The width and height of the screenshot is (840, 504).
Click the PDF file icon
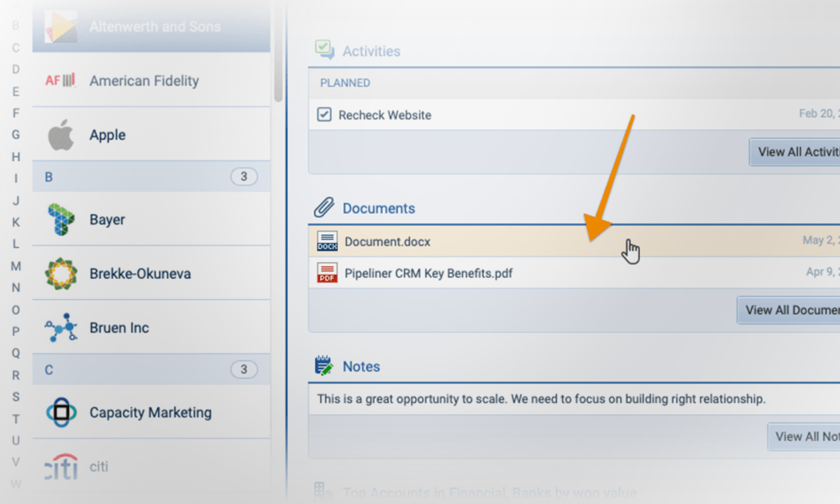327,273
